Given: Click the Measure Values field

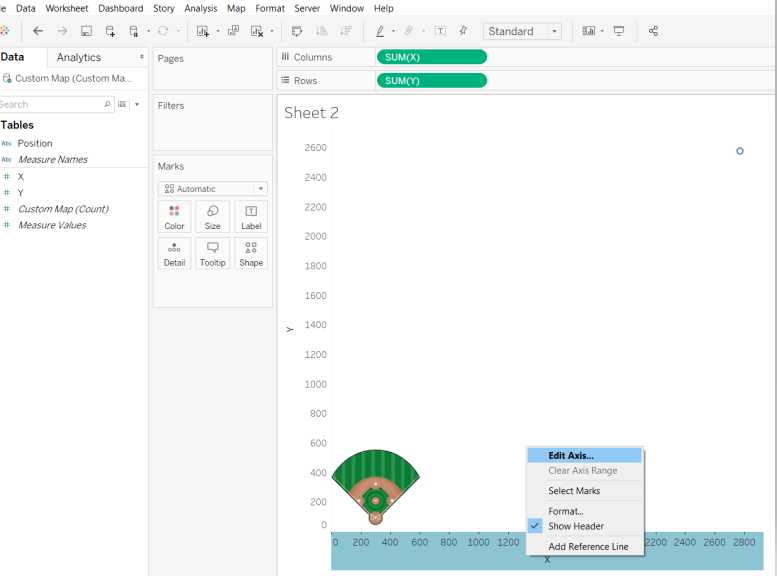Looking at the screenshot, I should (52, 225).
